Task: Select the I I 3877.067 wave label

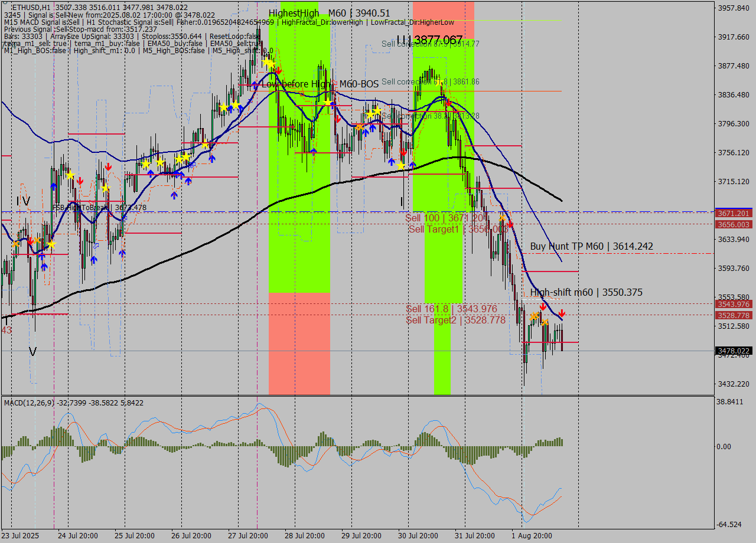Action: 429,40
